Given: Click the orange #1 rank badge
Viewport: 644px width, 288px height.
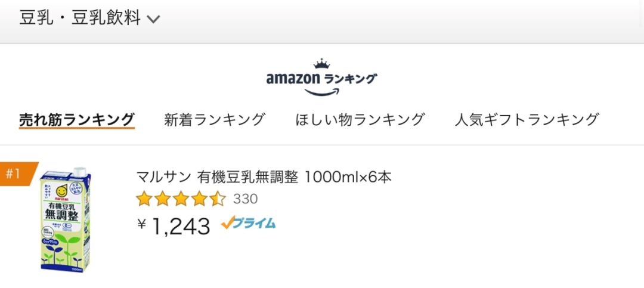Looking at the screenshot, I should click(x=14, y=174).
